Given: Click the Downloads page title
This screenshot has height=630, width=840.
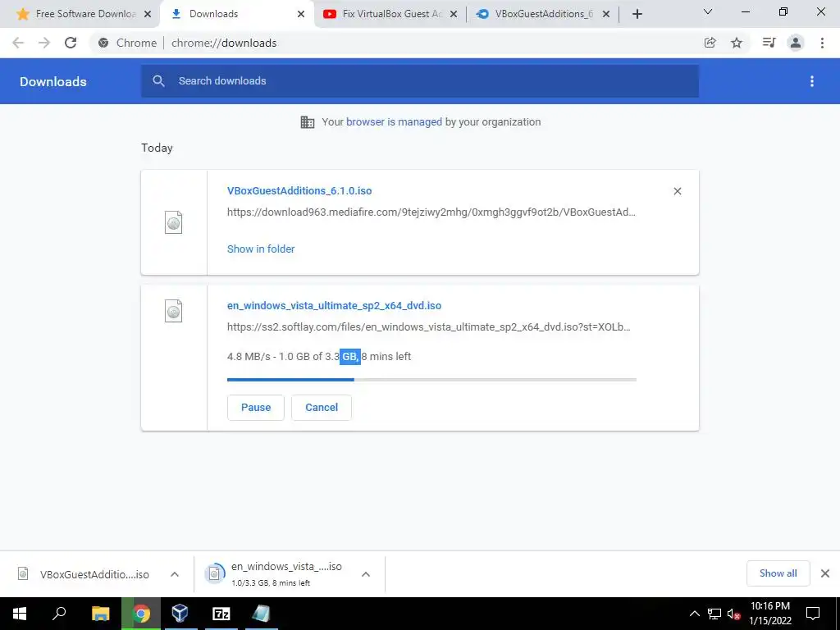Looking at the screenshot, I should click(53, 81).
